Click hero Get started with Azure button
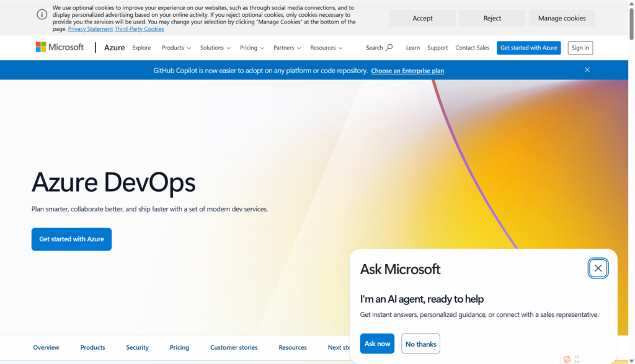 point(72,239)
